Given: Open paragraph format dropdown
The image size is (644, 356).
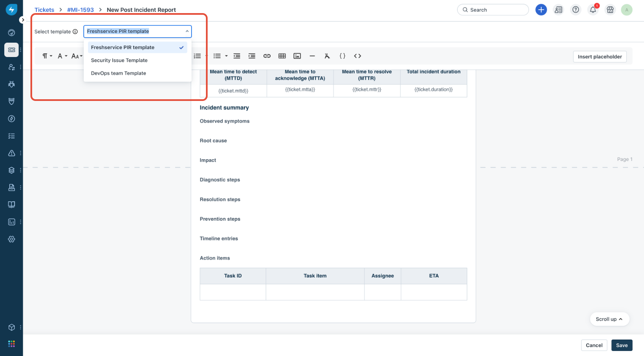Looking at the screenshot, I should point(47,56).
